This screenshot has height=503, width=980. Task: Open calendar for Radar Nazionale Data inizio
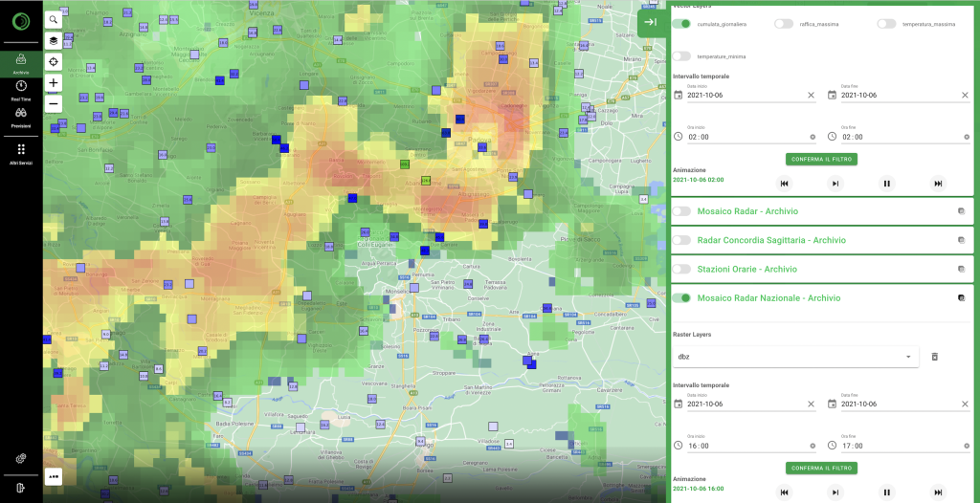(679, 404)
